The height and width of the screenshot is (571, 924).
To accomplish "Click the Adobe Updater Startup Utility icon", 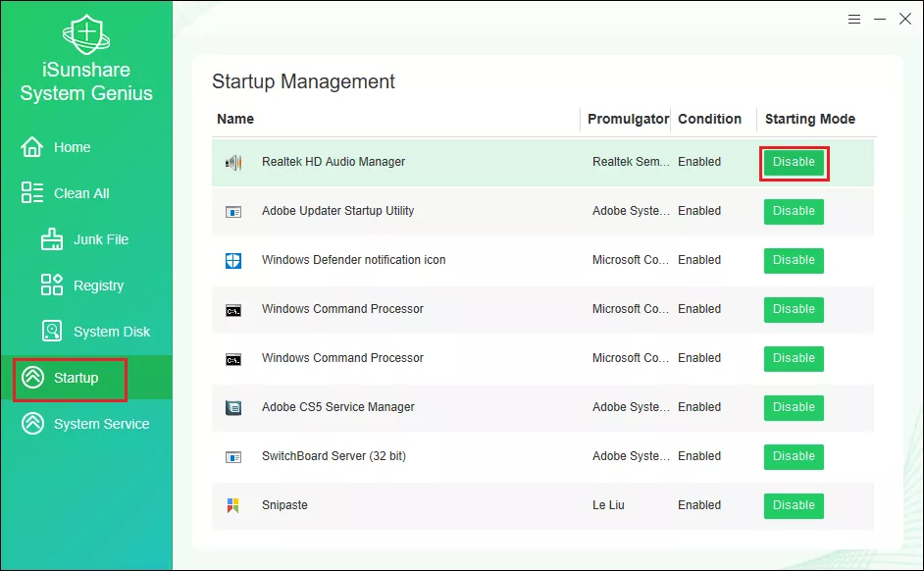I will 233,212.
